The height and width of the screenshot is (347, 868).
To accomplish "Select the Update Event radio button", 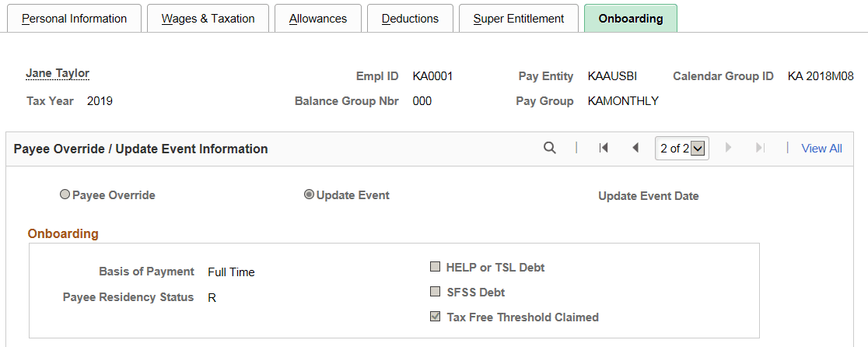I will tap(309, 195).
